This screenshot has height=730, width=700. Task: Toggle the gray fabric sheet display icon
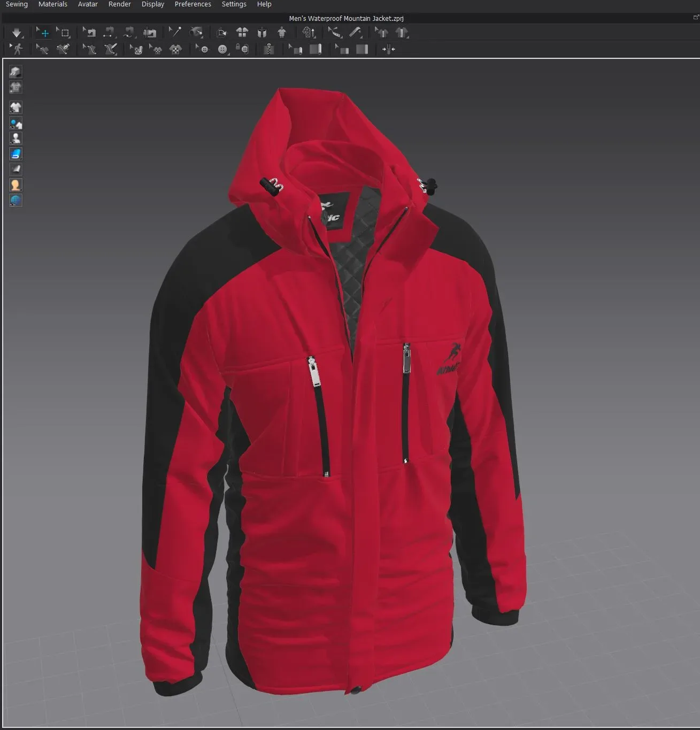point(16,170)
